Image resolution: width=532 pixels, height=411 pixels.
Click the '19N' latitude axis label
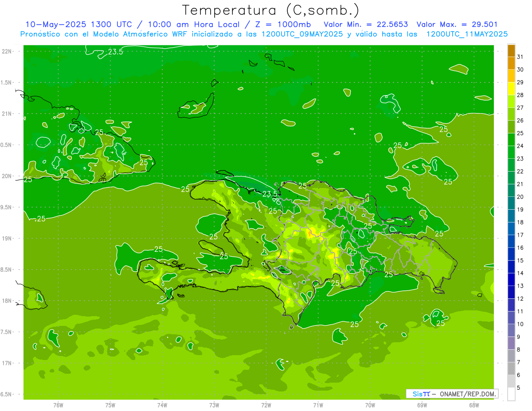click(x=7, y=239)
